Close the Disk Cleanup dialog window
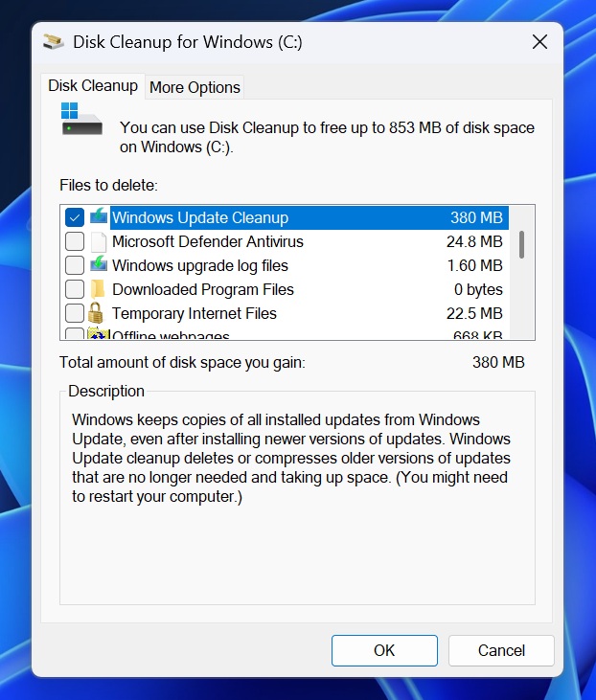The width and height of the screenshot is (596, 700). point(539,42)
